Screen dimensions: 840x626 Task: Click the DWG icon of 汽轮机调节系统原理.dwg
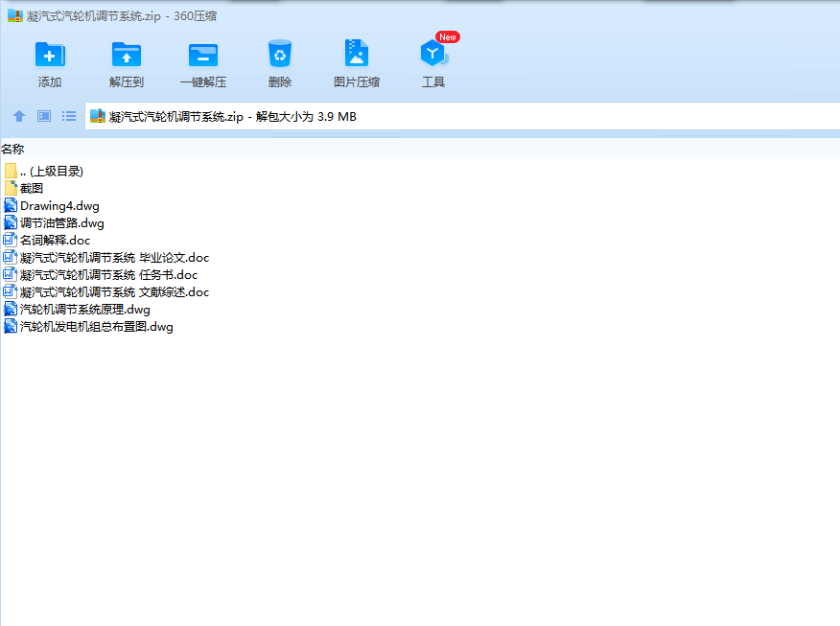[11, 309]
